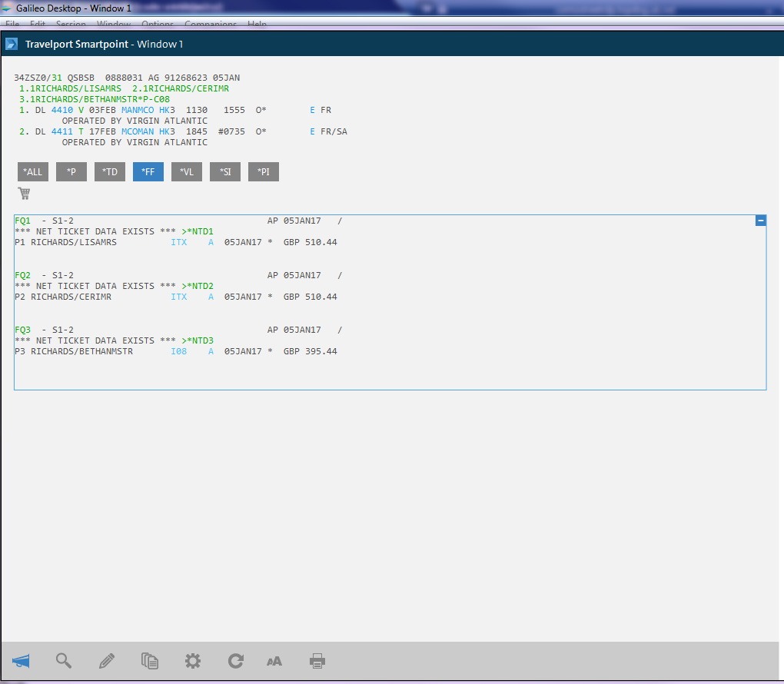The height and width of the screenshot is (684, 784).
Task: Click HK3 status on segment 1
Action: (167, 109)
